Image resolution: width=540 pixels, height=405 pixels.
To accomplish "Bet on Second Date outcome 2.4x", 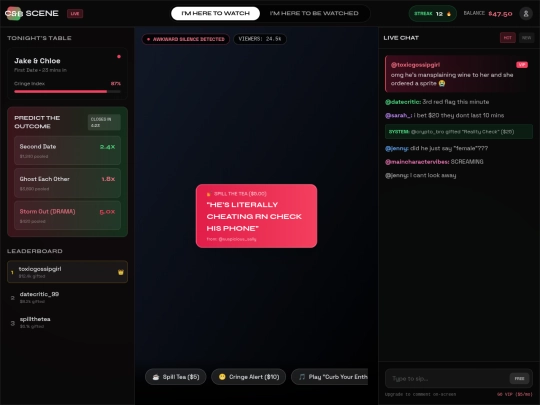I will tap(68, 150).
